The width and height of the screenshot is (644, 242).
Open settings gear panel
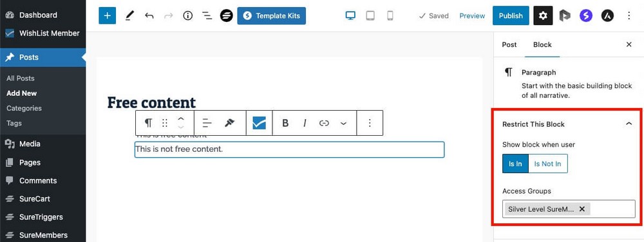tap(543, 15)
